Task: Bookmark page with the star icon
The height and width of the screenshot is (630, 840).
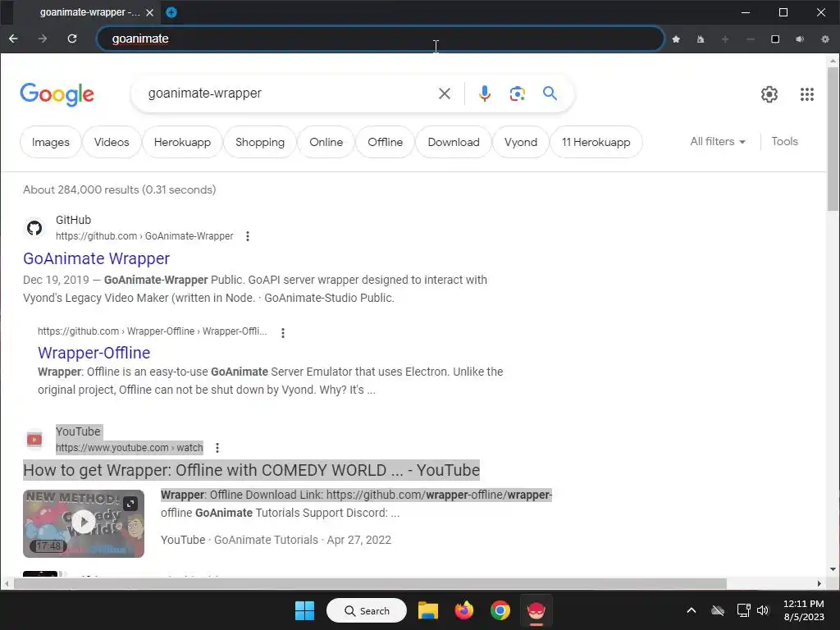Action: pos(676,39)
